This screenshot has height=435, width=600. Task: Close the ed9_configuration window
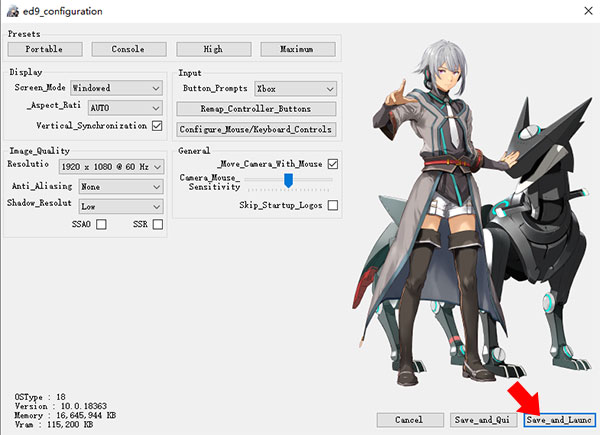click(589, 11)
